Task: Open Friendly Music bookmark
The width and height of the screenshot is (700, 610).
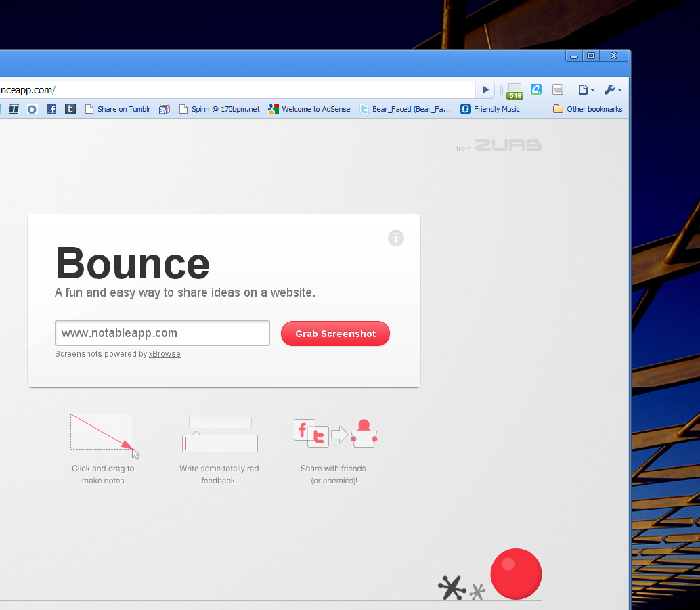Action: click(x=490, y=109)
